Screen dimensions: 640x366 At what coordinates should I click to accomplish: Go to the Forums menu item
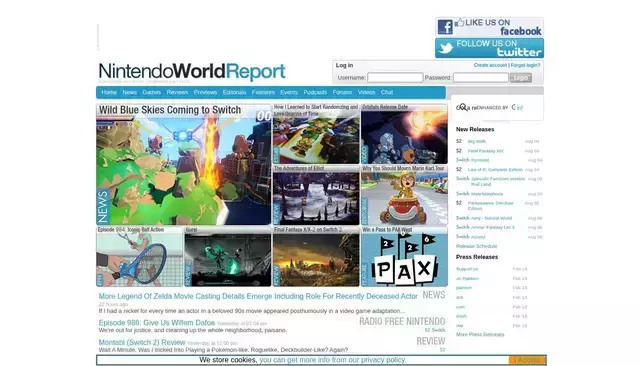pyautogui.click(x=342, y=93)
